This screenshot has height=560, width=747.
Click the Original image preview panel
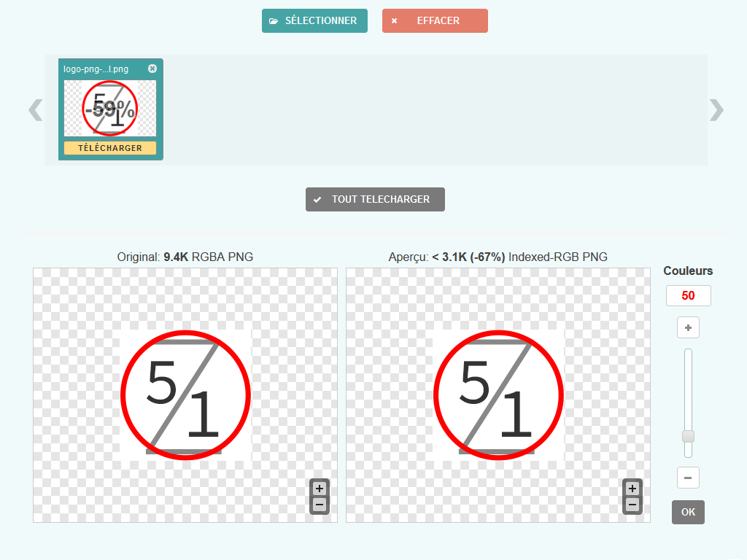pos(185,394)
